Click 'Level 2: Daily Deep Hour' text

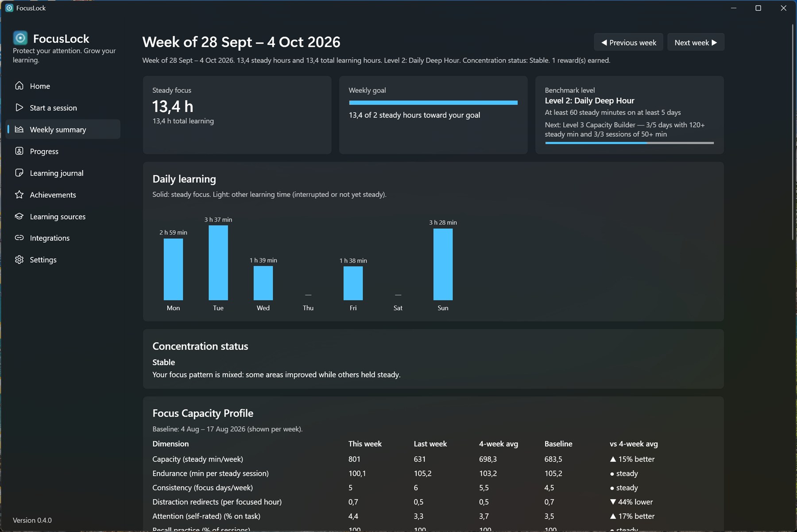(x=589, y=100)
